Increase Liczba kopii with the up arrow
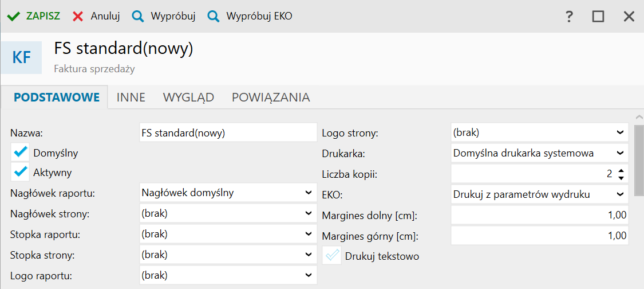 tap(621, 170)
